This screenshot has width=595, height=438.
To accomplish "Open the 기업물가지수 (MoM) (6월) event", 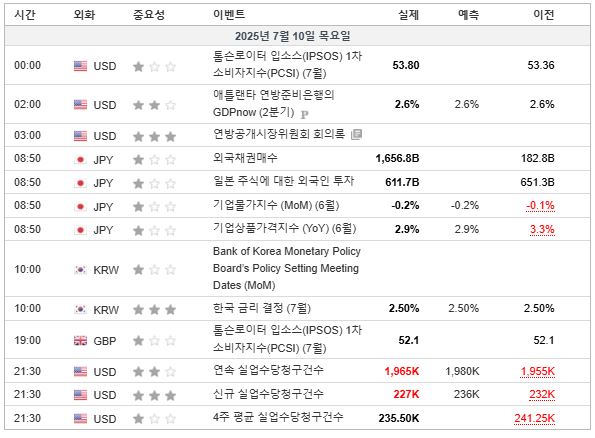I will click(x=276, y=205).
